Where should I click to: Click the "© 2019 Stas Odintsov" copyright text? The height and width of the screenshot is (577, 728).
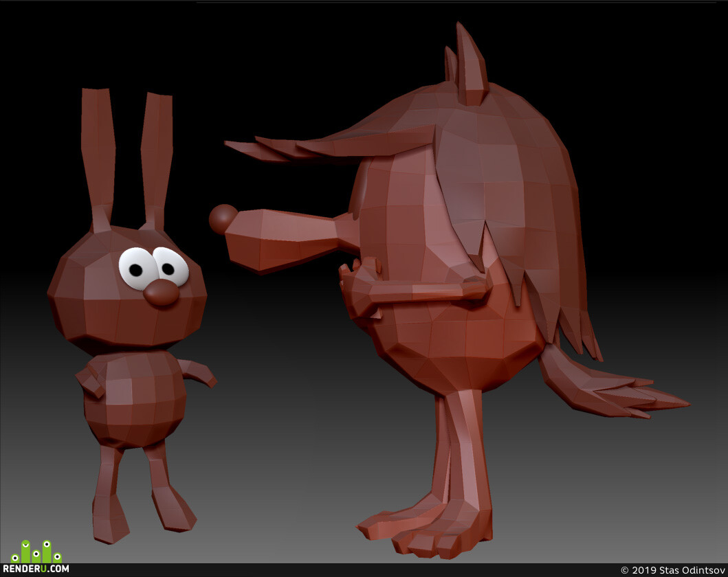673,570
